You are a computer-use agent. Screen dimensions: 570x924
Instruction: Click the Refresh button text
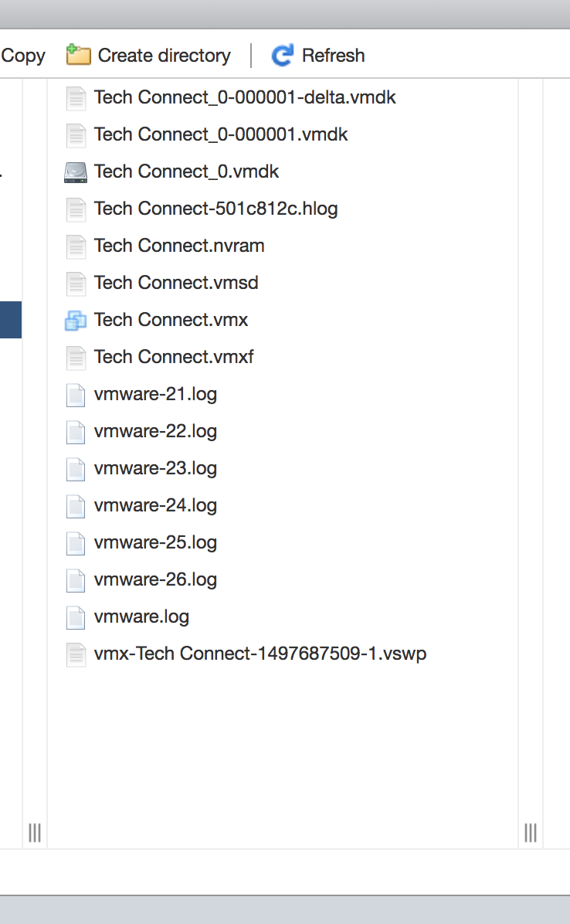(334, 56)
